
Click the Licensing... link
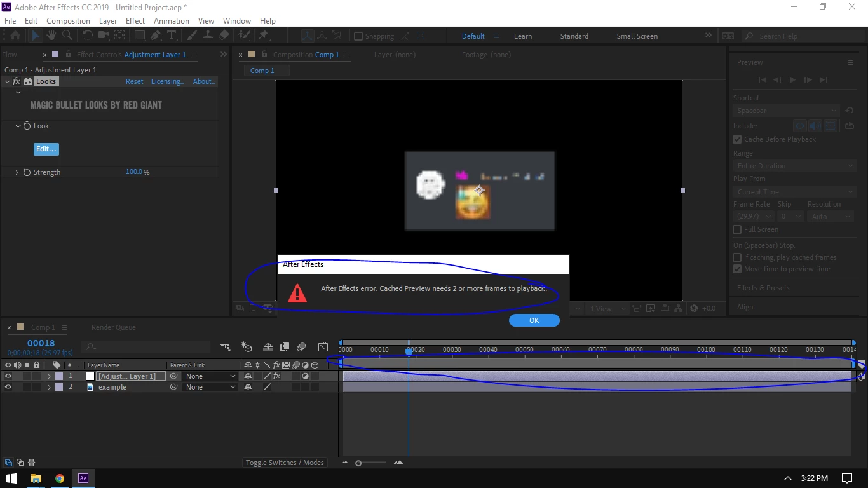pyautogui.click(x=168, y=81)
